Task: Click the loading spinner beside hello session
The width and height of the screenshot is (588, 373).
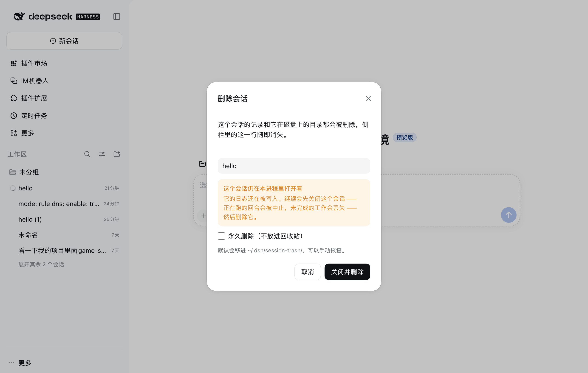Action: 13,188
